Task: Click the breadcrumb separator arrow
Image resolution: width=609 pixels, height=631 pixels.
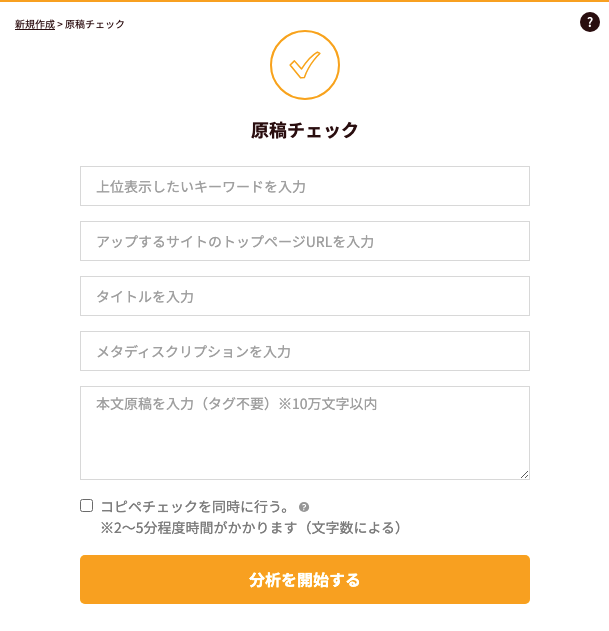Action: tap(60, 24)
